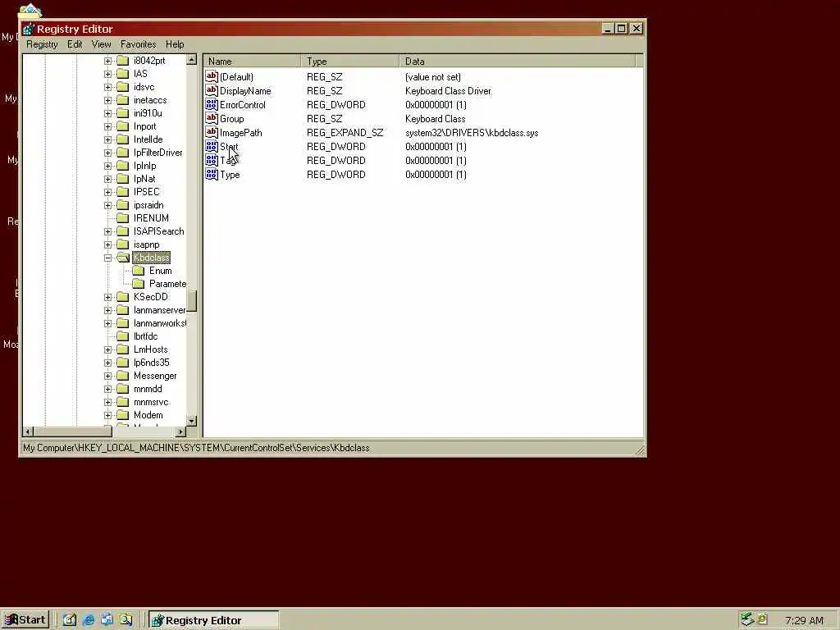Select the lp6nds35 tree key
Screen dimensions: 840x630
click(151, 363)
